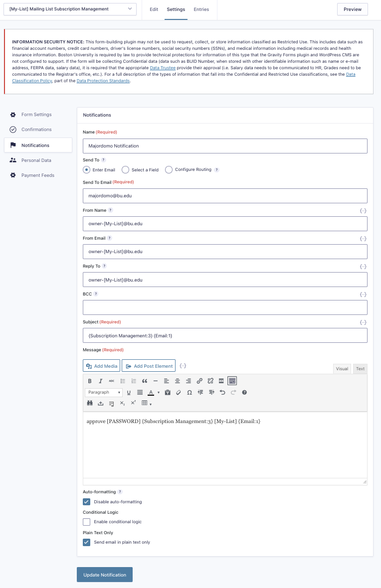Toggle Send email in plain text only
381x588 pixels.
tap(87, 542)
